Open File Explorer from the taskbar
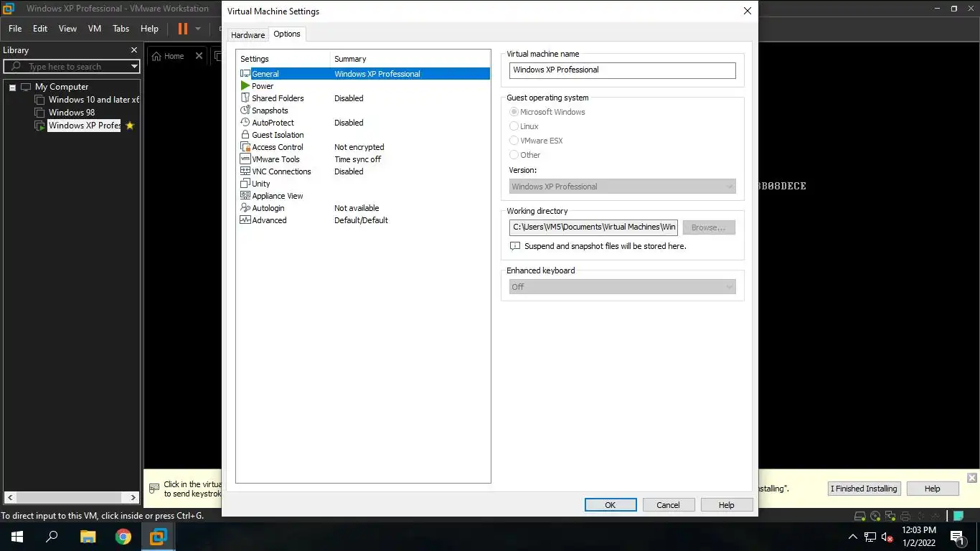This screenshot has width=980, height=551. point(88,536)
